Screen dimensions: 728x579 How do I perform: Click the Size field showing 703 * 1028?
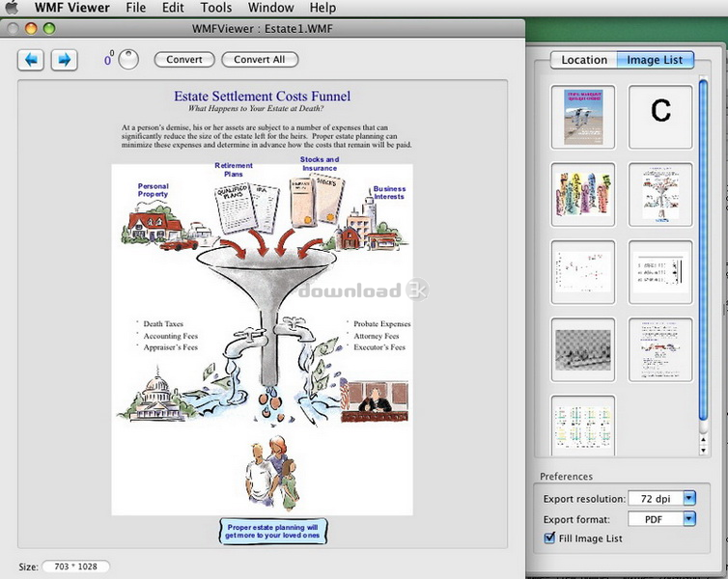tap(75, 566)
